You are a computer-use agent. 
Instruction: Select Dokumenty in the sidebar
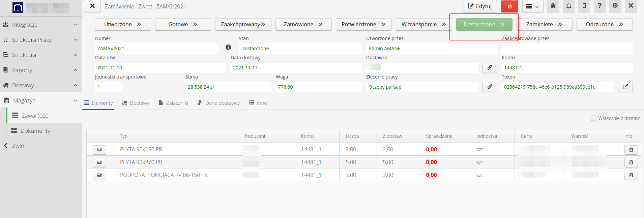[x=35, y=131]
